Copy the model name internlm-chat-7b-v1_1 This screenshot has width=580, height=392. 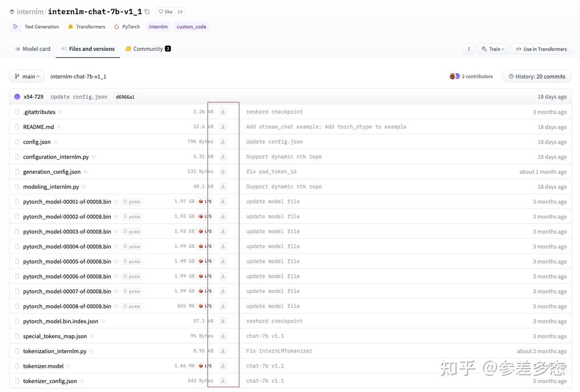point(146,12)
